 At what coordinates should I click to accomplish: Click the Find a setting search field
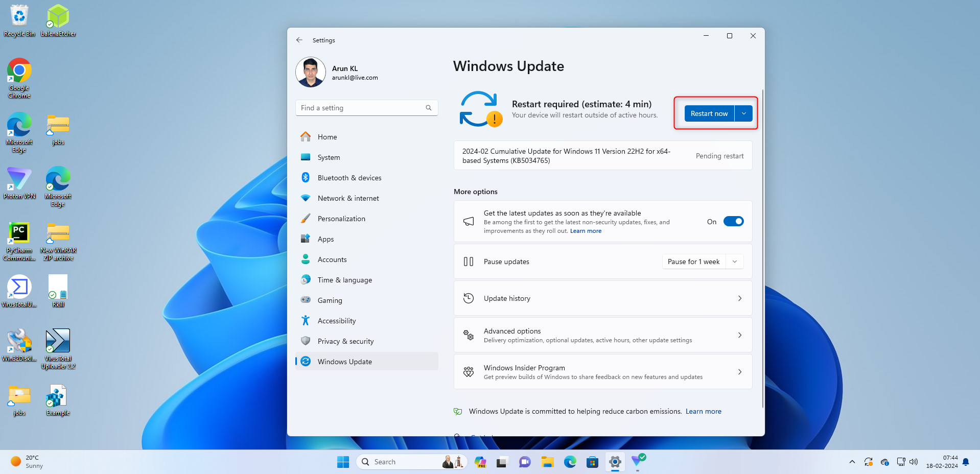point(366,108)
